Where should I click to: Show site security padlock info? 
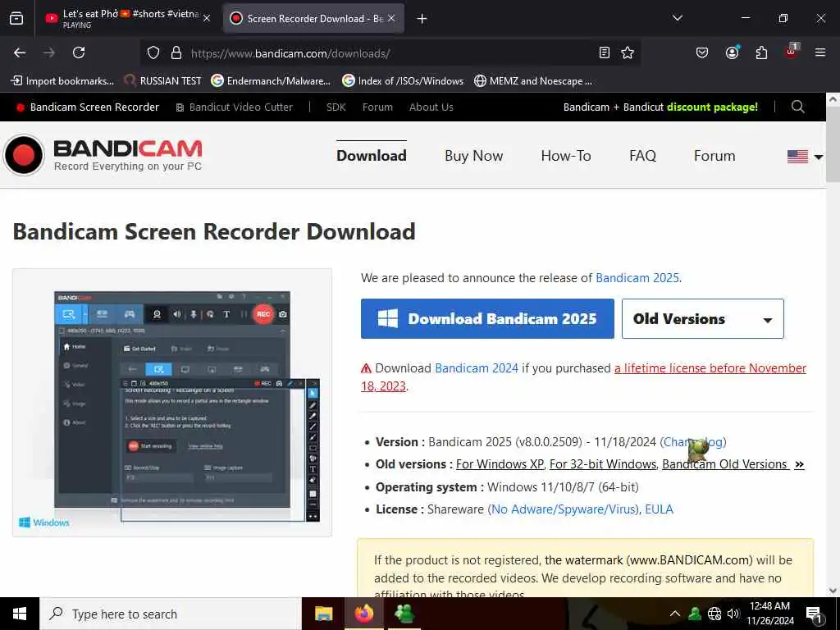(x=176, y=53)
